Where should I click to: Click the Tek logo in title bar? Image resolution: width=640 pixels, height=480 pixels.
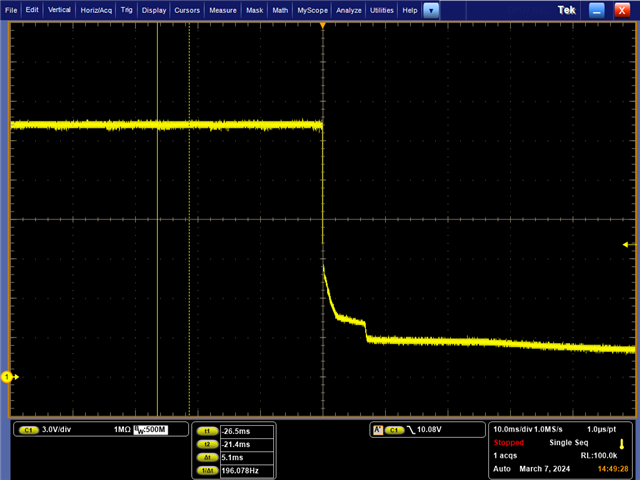(567, 10)
